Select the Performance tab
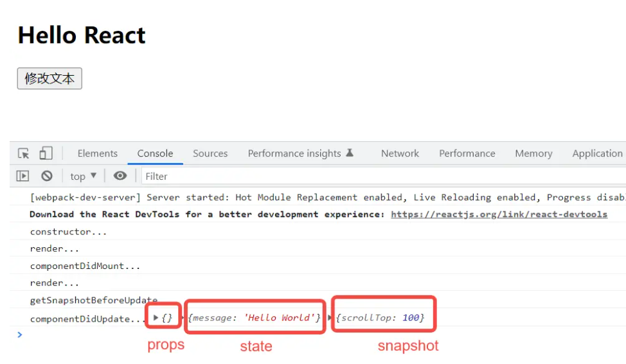 coord(467,153)
